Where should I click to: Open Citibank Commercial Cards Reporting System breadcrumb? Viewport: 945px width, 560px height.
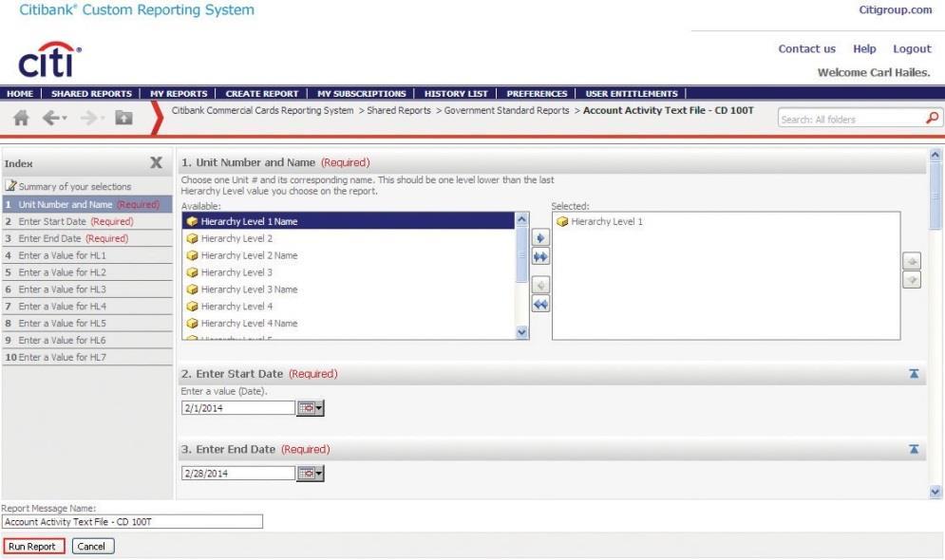[262, 110]
